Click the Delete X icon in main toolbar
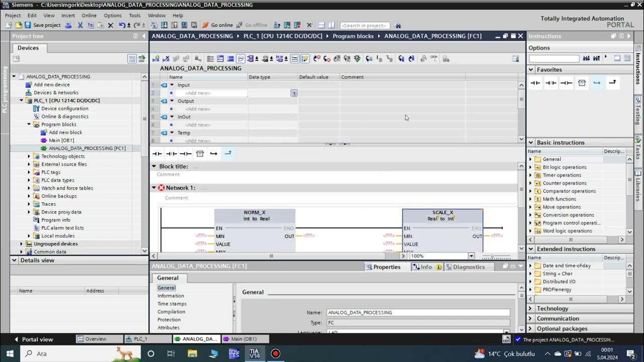 (x=111, y=25)
